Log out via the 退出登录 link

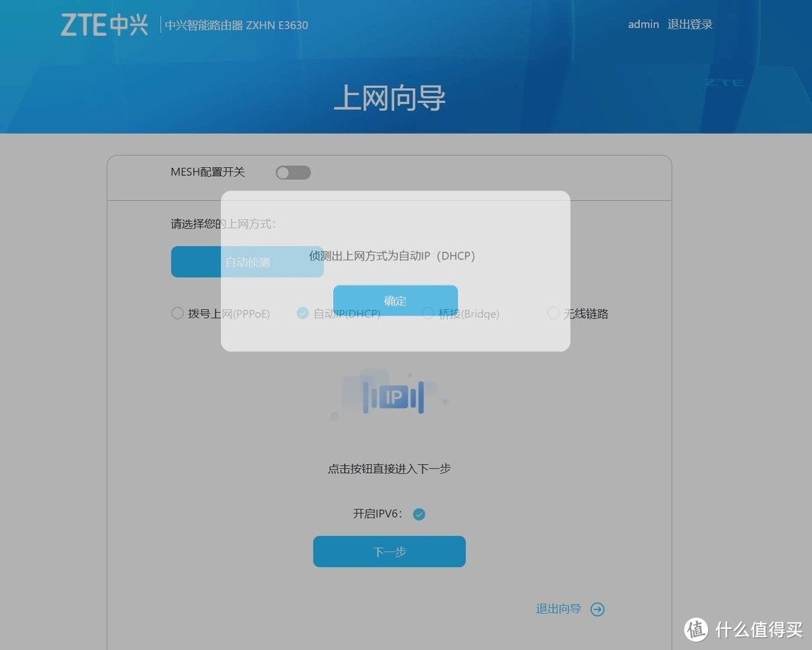click(x=689, y=23)
